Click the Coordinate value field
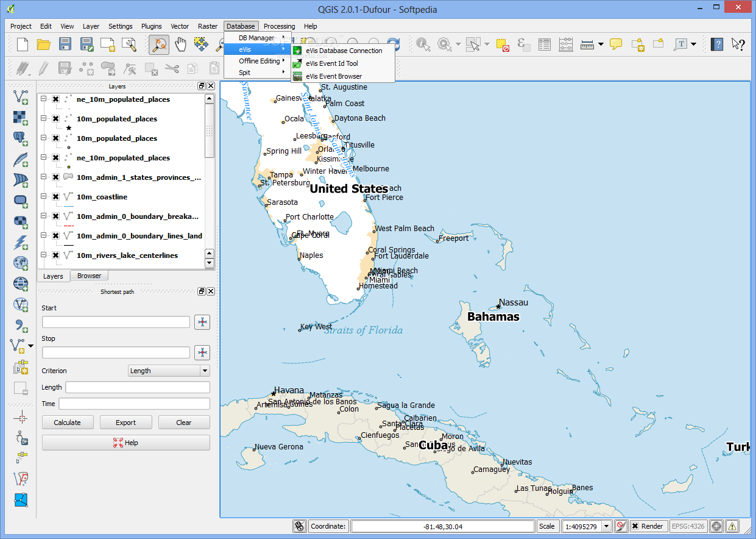 point(442,526)
